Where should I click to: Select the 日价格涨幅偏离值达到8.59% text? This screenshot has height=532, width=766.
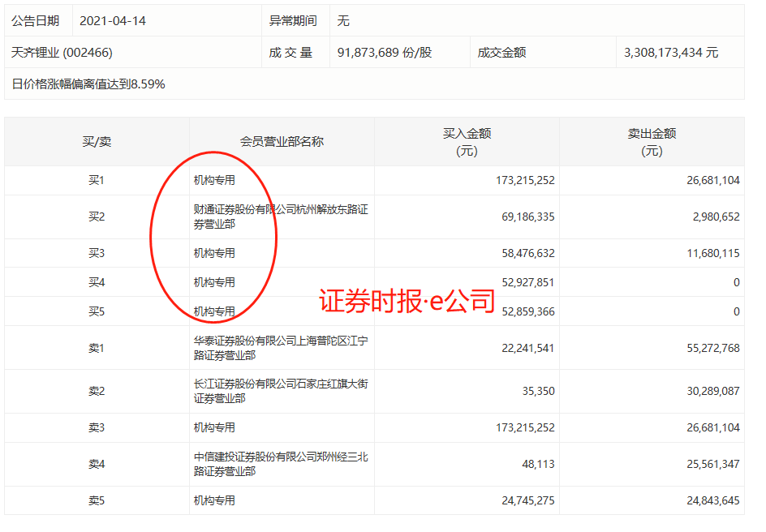pos(88,84)
